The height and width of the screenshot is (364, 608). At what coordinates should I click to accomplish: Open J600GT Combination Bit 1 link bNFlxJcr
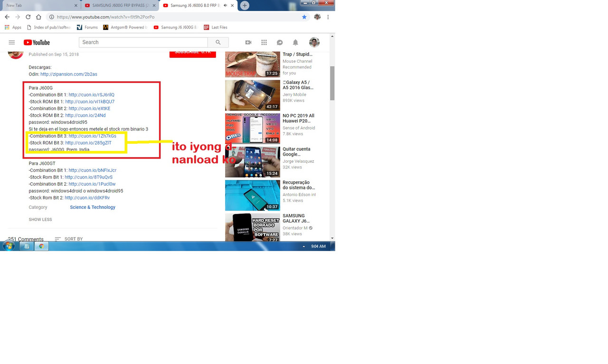(x=92, y=170)
